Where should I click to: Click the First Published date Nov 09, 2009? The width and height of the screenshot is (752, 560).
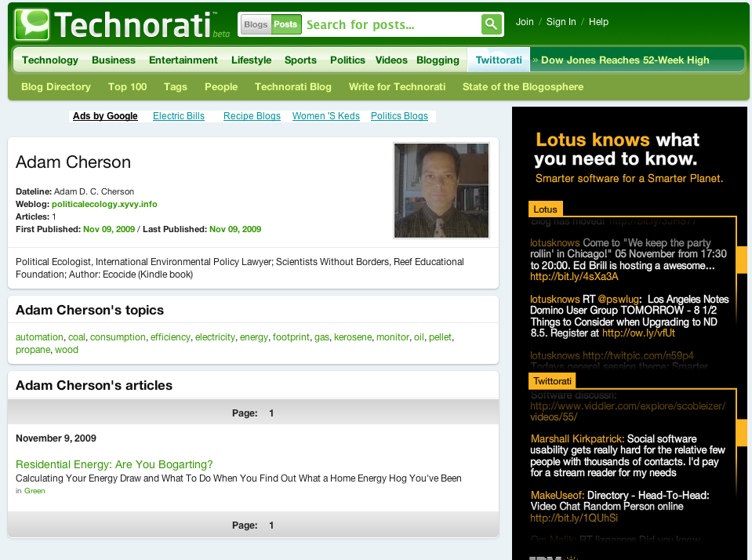tap(109, 229)
